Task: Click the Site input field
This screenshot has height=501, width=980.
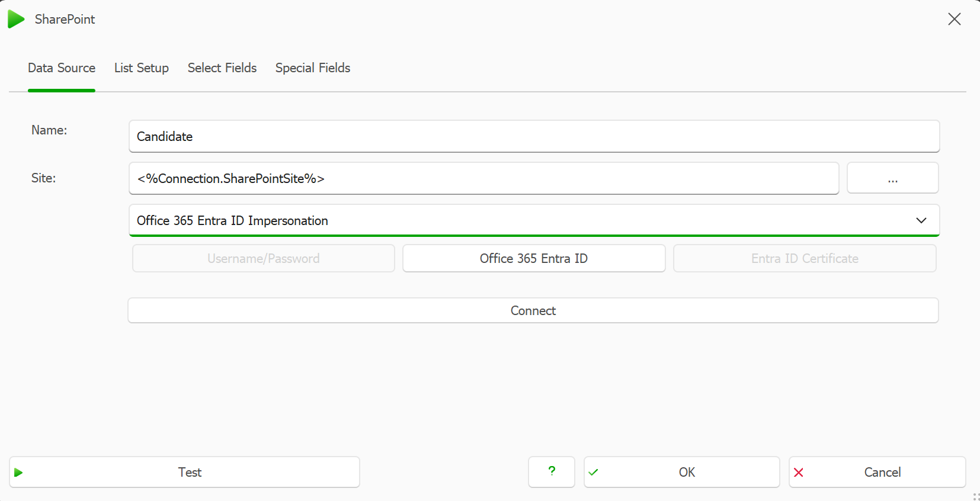Action: (x=483, y=178)
